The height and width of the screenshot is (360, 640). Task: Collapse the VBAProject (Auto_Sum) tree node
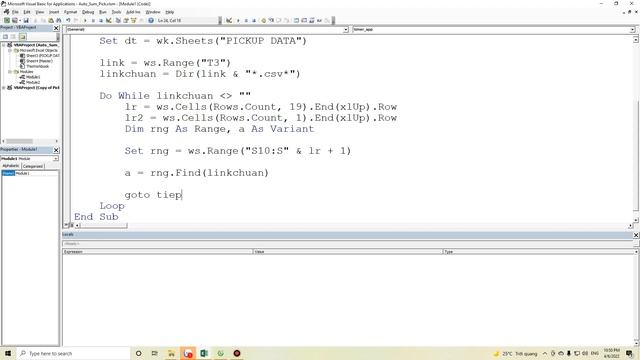[4, 45]
